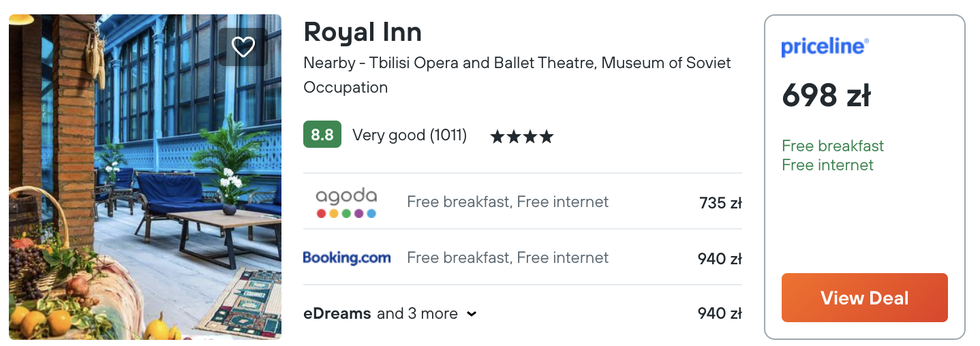Click the eDreams provider name
This screenshot has width=980, height=346.
(337, 314)
